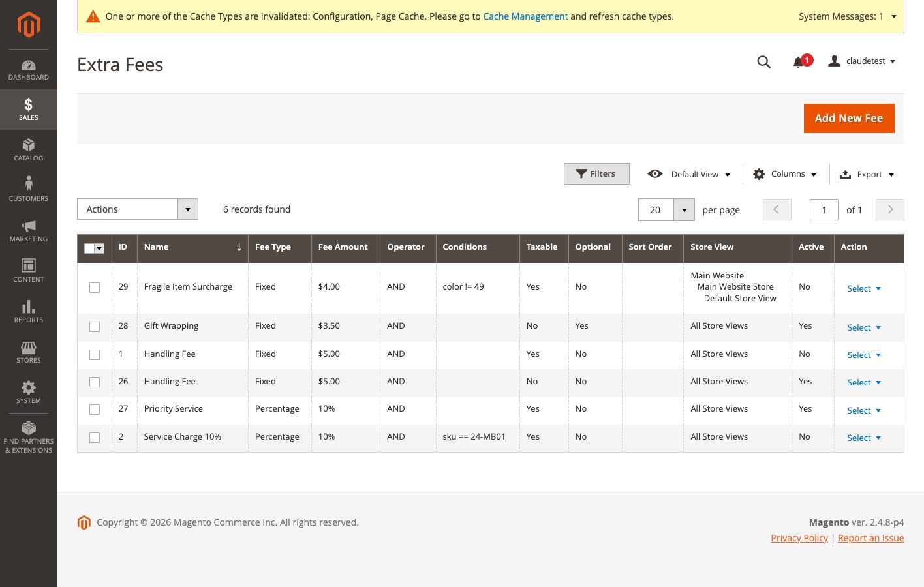Open the Catalog menu
Image resolution: width=924 pixels, height=587 pixels.
point(29,150)
